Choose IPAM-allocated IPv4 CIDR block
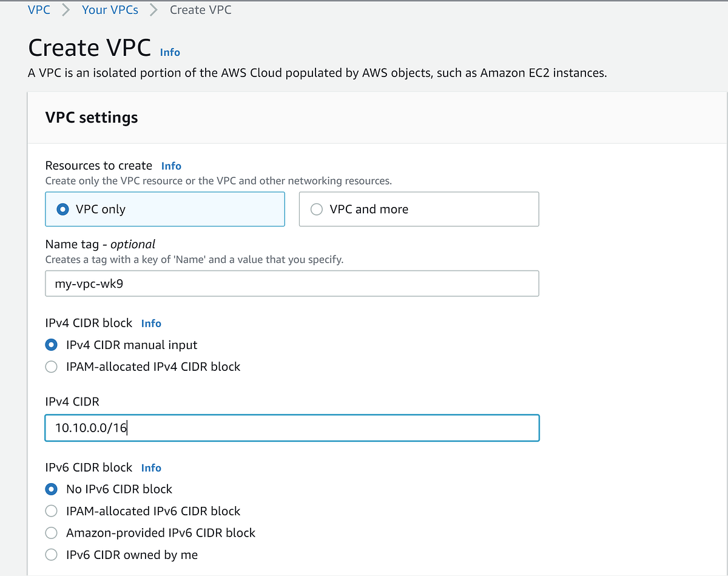The width and height of the screenshot is (728, 576). (52, 367)
